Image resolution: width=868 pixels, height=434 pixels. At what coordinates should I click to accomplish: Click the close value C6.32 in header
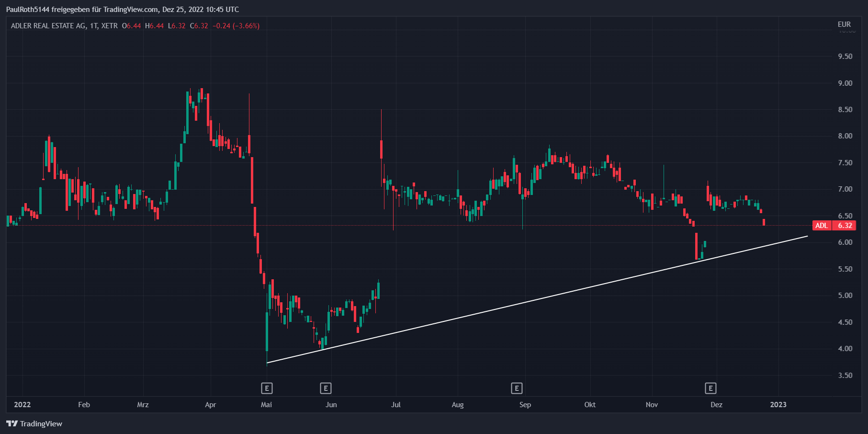click(x=199, y=26)
